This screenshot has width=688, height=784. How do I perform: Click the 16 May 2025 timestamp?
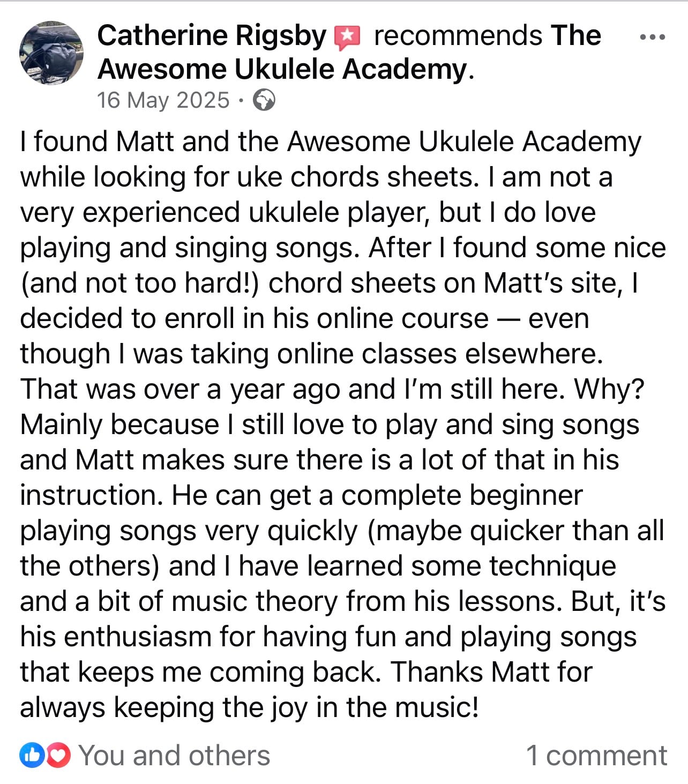[163, 100]
